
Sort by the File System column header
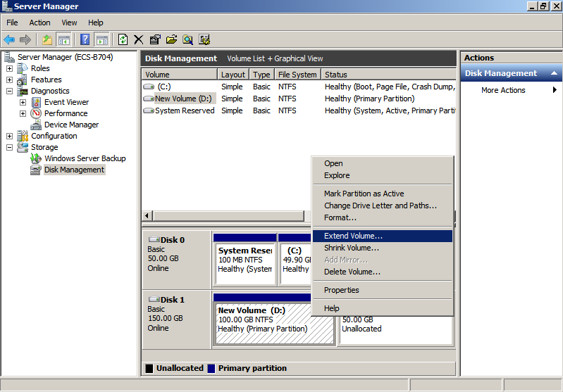297,75
